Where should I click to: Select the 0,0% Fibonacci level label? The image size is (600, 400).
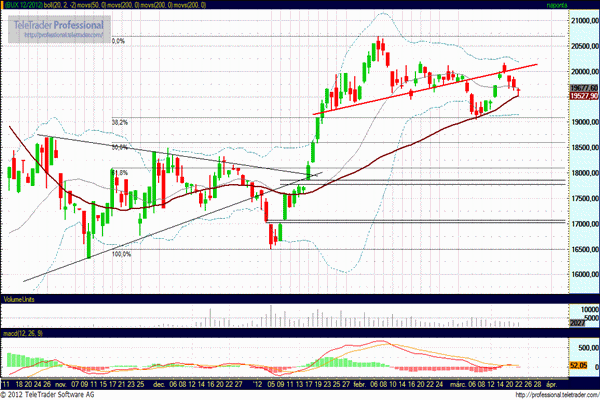tap(118, 41)
